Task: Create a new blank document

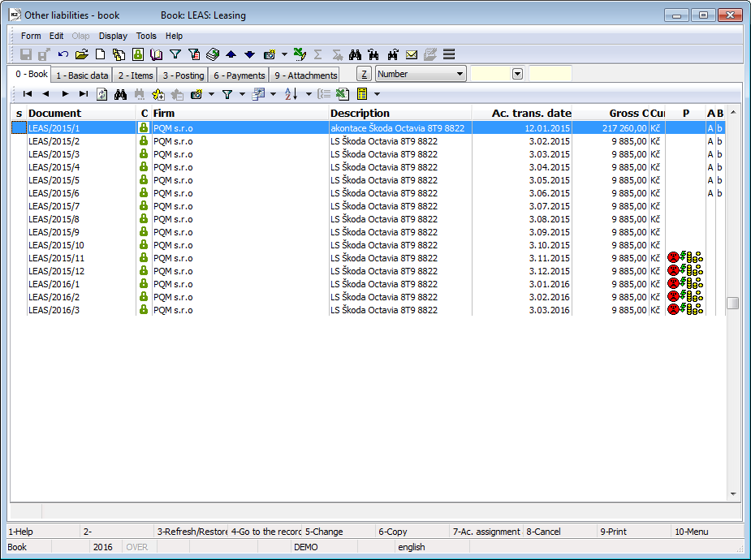Action: [x=100, y=54]
